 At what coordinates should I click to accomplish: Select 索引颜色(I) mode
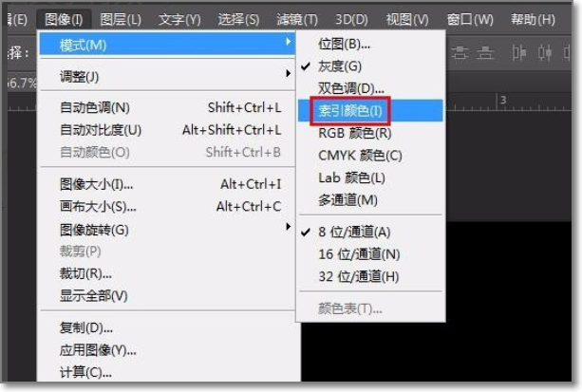[370, 110]
